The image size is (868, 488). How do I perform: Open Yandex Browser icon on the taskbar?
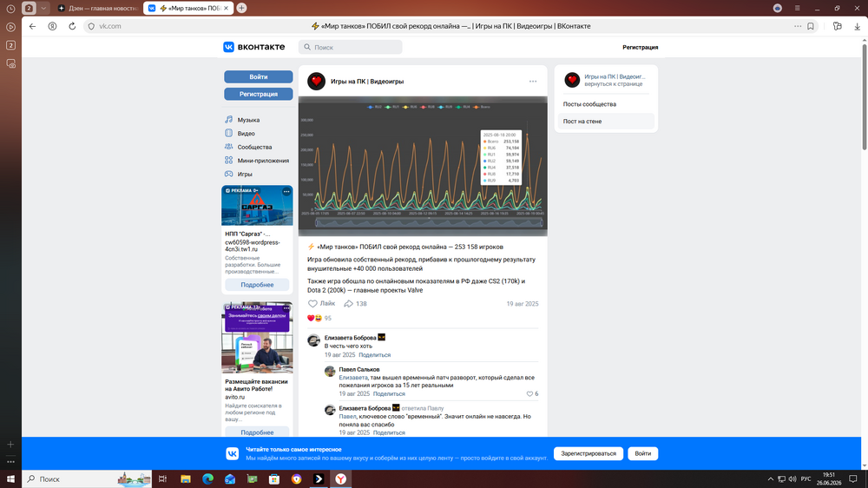point(341,478)
